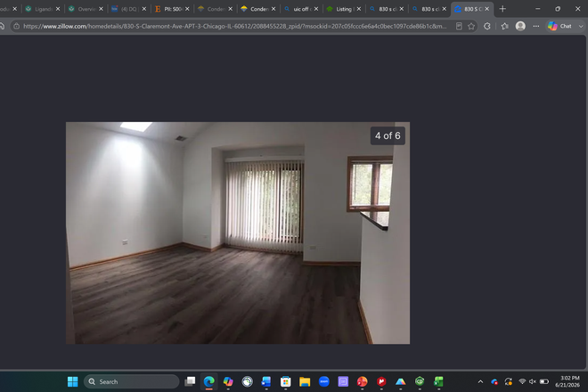Viewport: 588px width, 392px height.
Task: Add this page to favorites with the star
Action: click(471, 26)
